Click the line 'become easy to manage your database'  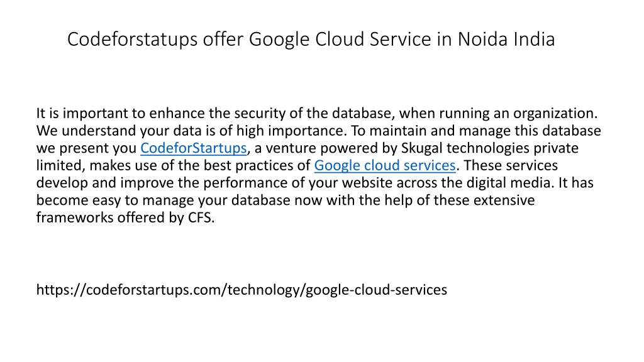click(x=286, y=200)
